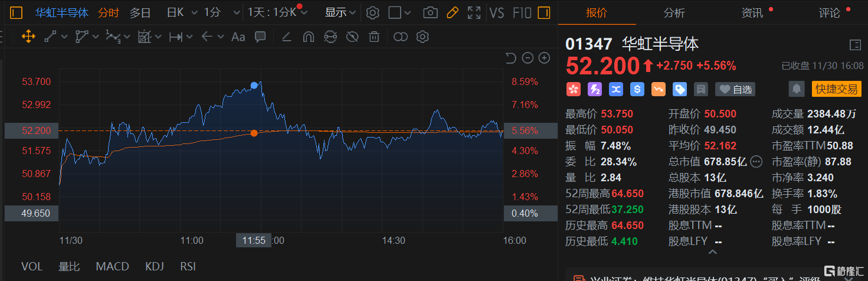Screen dimensions: 868x281
Task: Undo the last chart action
Action: point(511,58)
